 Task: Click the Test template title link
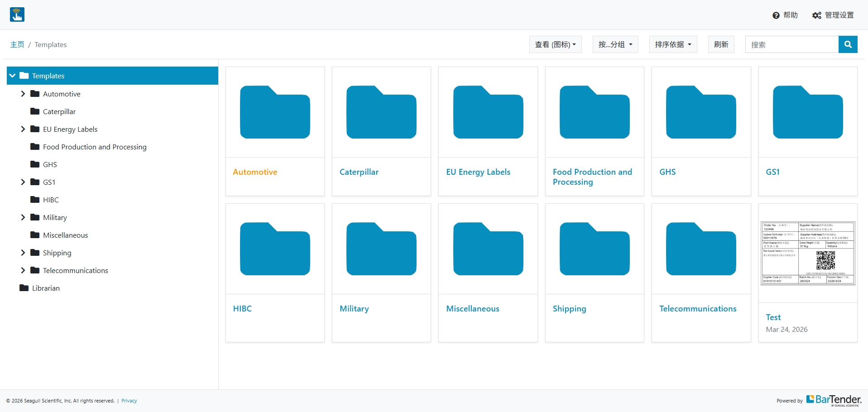point(773,317)
